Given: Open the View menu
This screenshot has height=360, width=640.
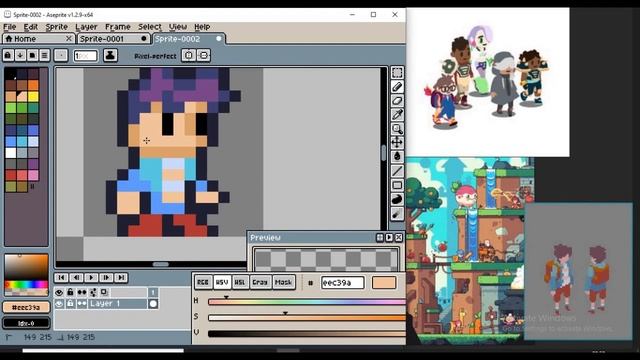Looking at the screenshot, I should tap(178, 27).
